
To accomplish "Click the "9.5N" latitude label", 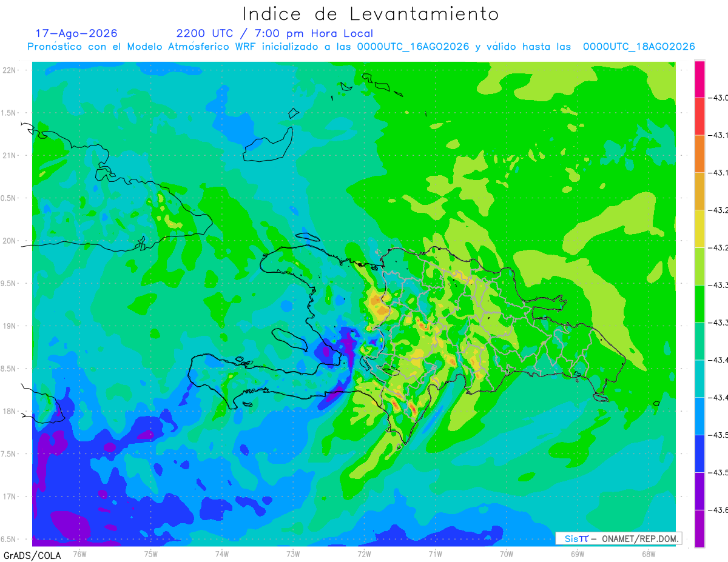I will pos(9,283).
